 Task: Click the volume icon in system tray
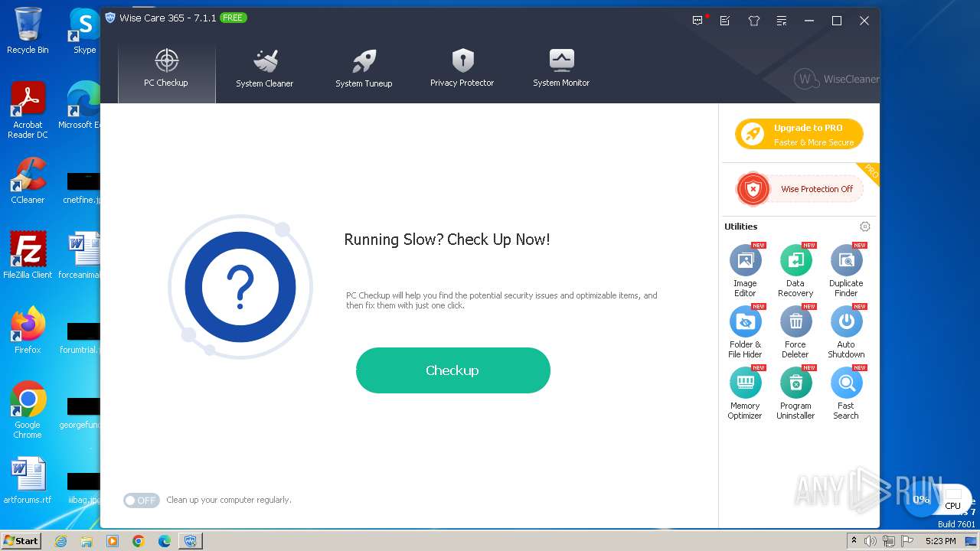pos(871,541)
